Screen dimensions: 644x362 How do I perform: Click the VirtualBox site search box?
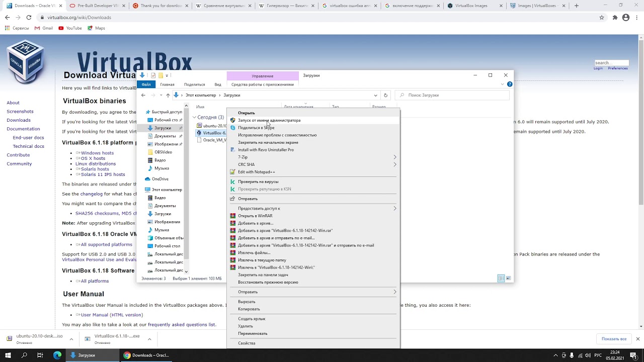(611, 63)
